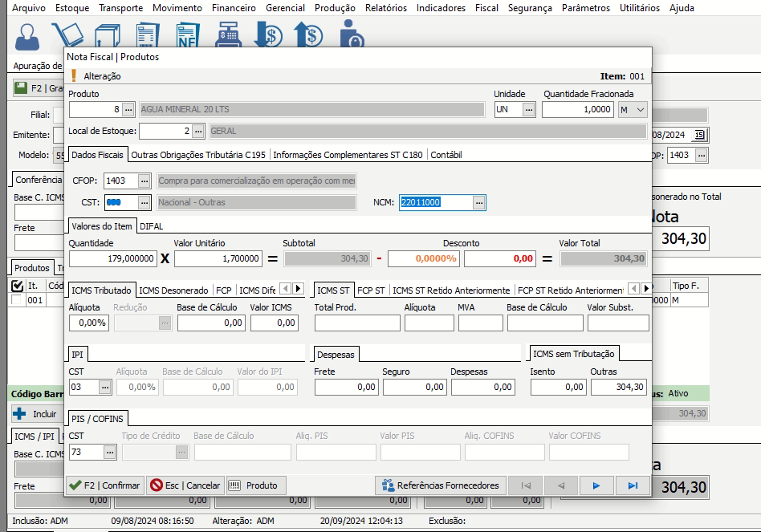Click the money upload arrow icon

pyautogui.click(x=308, y=35)
